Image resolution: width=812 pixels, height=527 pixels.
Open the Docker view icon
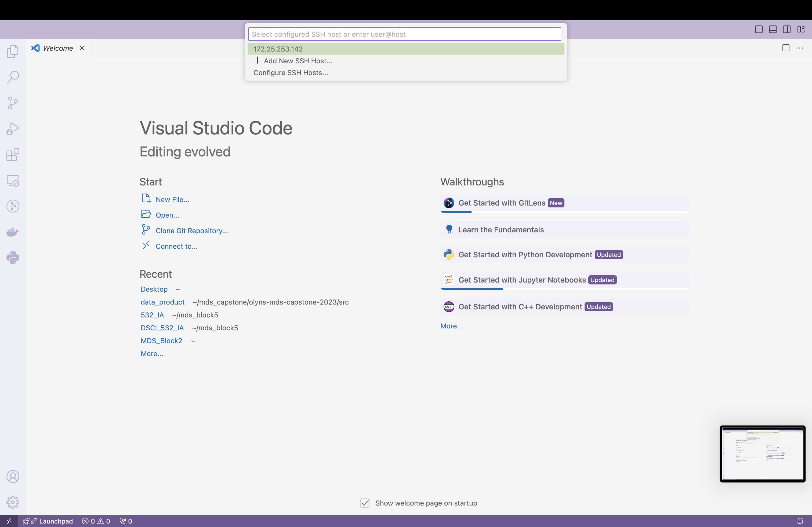13,232
